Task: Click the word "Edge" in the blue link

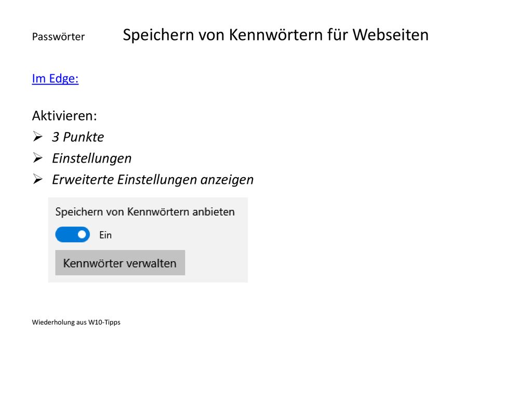Action: tap(63, 79)
